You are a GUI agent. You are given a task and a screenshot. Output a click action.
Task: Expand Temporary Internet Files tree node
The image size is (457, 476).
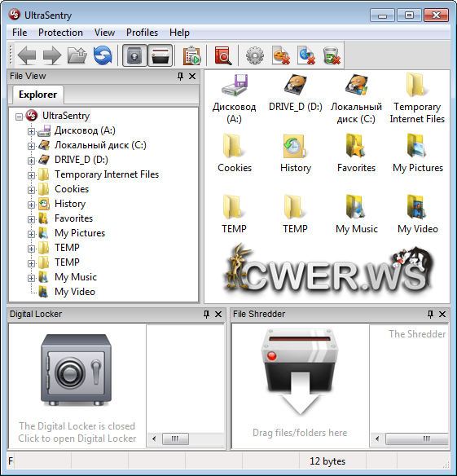click(31, 175)
